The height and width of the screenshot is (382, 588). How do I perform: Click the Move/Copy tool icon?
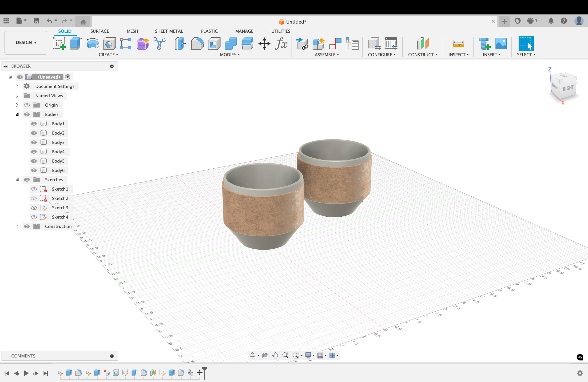point(264,44)
